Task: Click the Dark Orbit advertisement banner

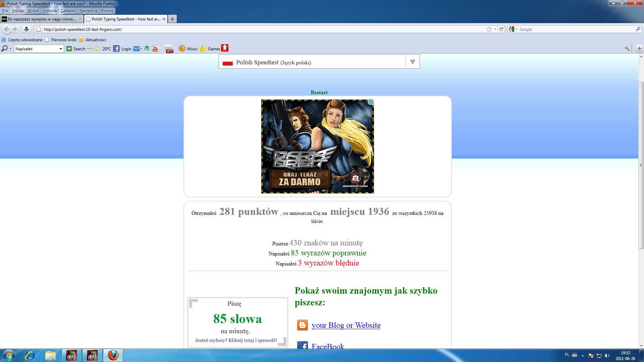Action: [317, 146]
